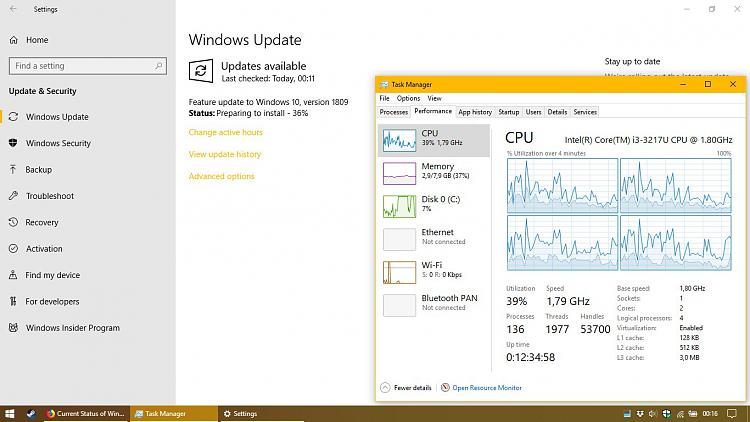Click View update history link

tap(225, 154)
